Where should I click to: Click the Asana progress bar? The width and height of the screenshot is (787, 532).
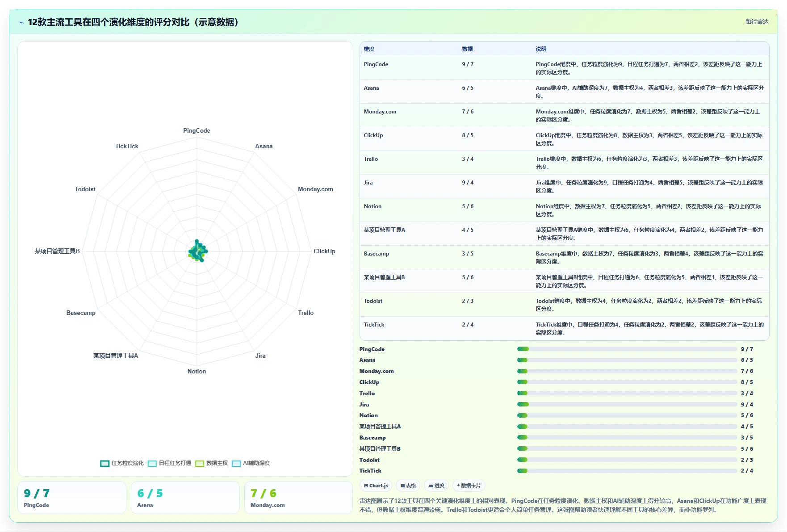point(627,360)
